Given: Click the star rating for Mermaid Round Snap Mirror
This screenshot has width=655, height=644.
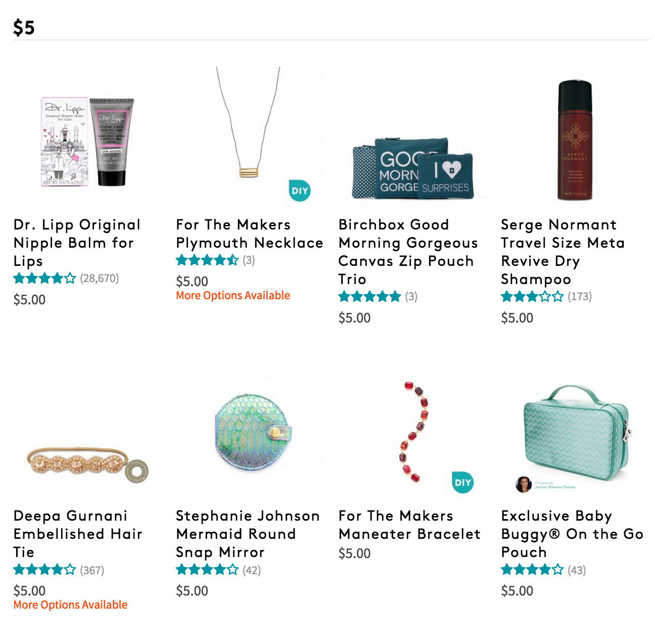Looking at the screenshot, I should pos(207,570).
